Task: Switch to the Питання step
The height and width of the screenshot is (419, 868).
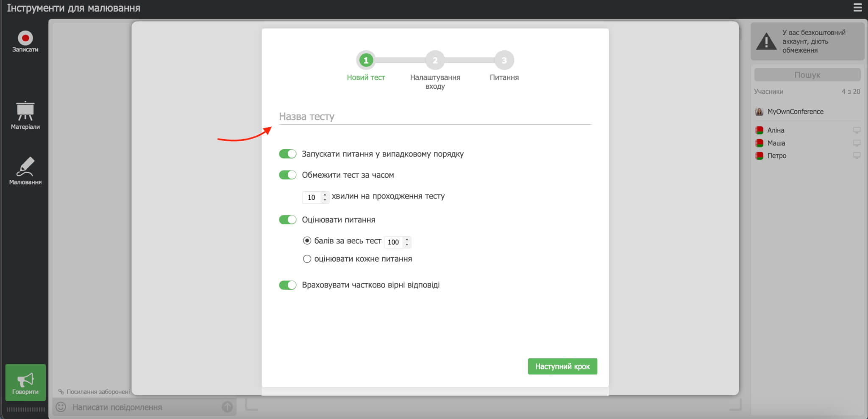Action: tap(504, 60)
